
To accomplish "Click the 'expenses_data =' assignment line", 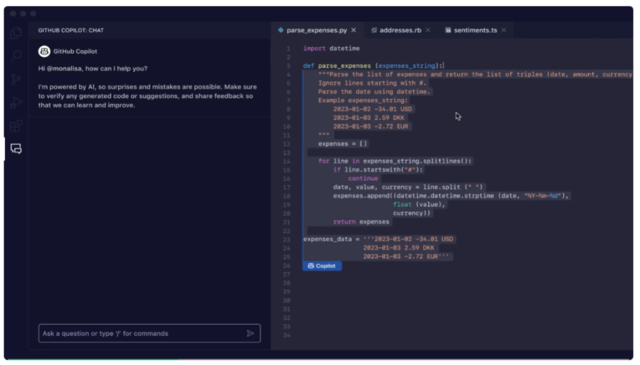I will point(378,239).
